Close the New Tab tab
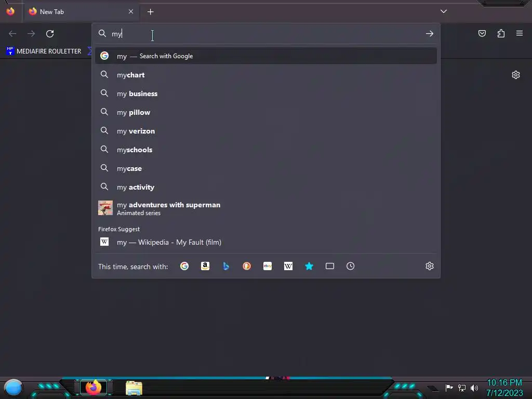 (131, 11)
